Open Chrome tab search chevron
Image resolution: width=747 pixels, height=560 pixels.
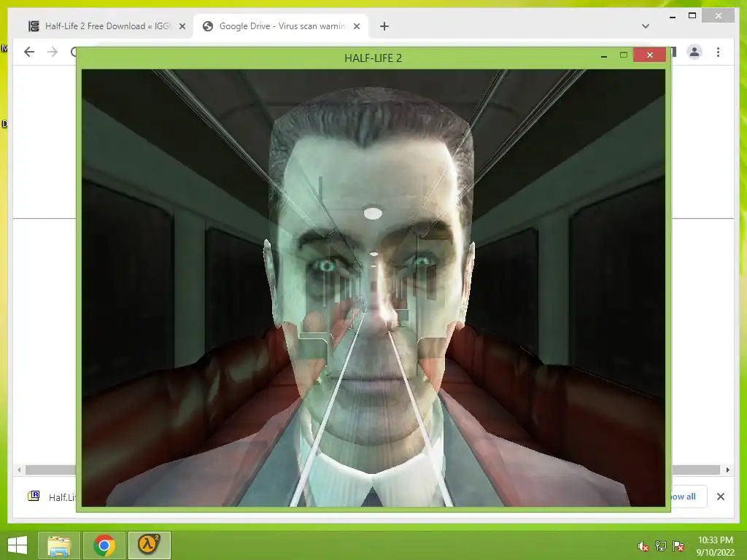646,26
